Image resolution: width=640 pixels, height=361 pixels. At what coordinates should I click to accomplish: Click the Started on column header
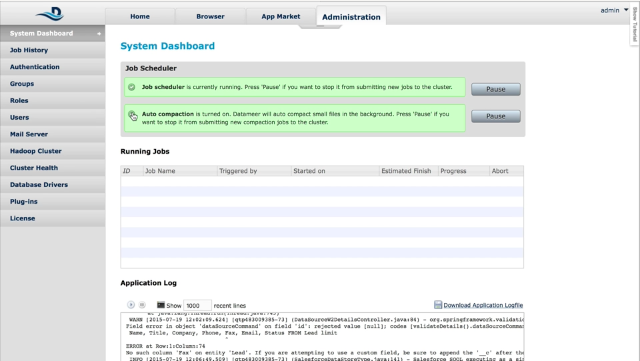pos(335,171)
